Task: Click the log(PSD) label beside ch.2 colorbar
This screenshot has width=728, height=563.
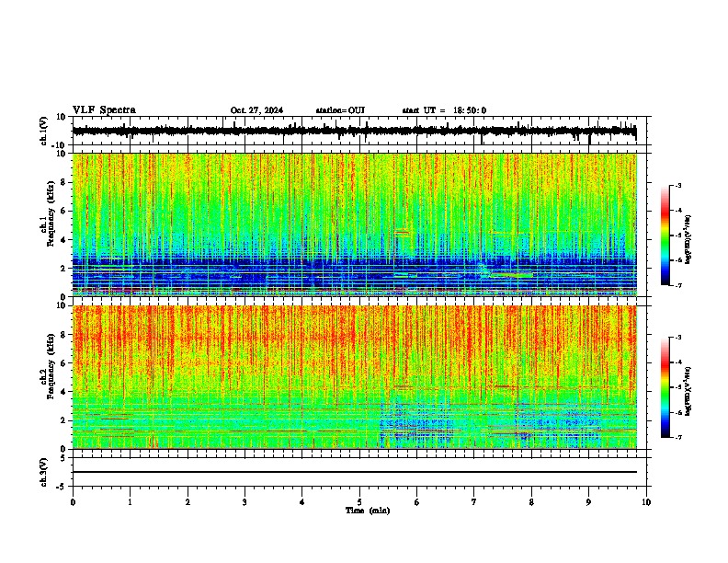Action: pos(688,391)
